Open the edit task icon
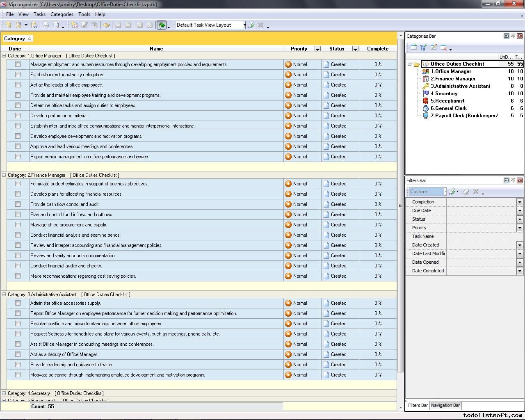The height and width of the screenshot is (420, 525). coord(84,25)
